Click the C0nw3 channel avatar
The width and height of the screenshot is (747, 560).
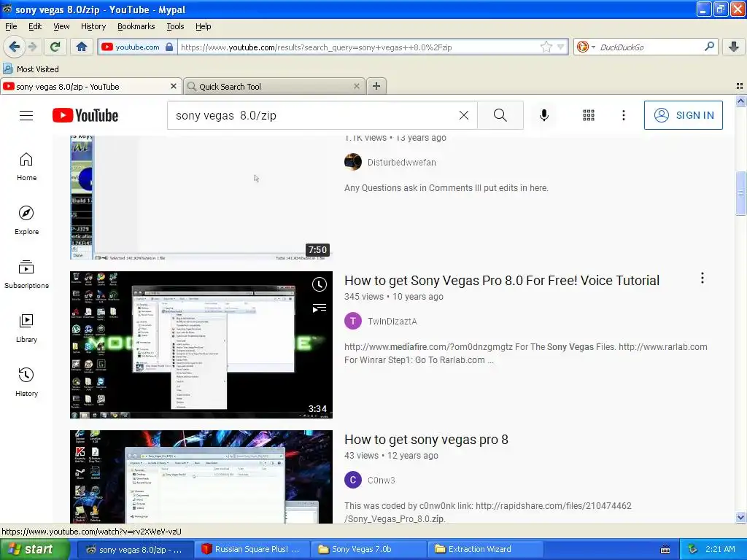click(353, 480)
